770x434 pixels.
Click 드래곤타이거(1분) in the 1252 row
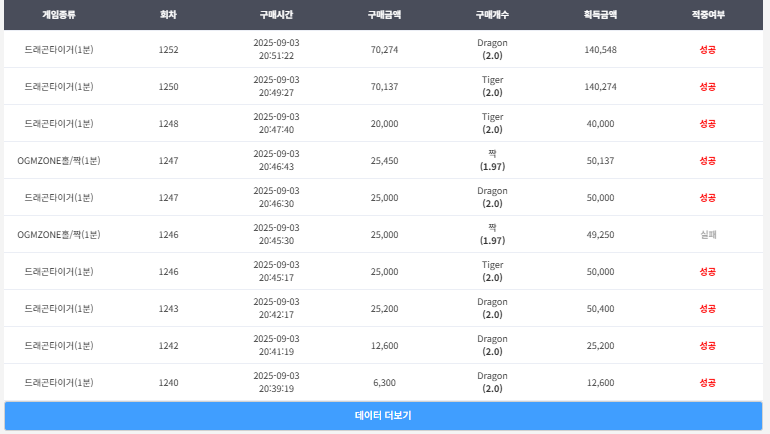58,50
